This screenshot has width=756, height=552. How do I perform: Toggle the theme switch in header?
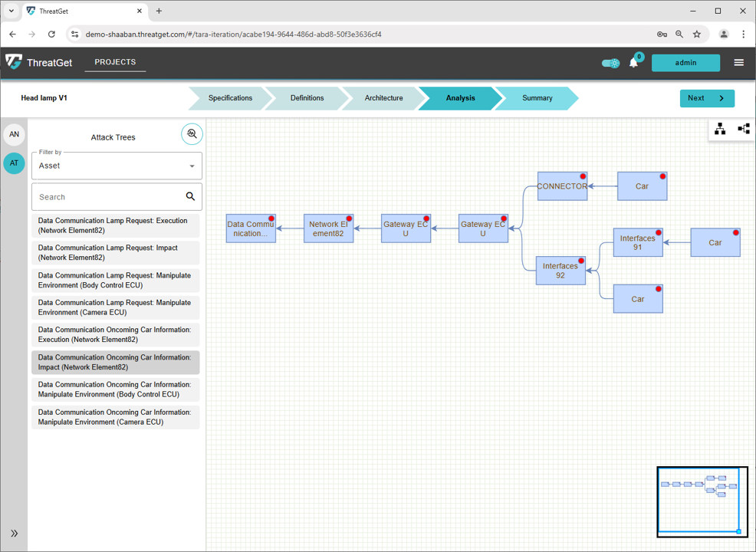coord(610,63)
